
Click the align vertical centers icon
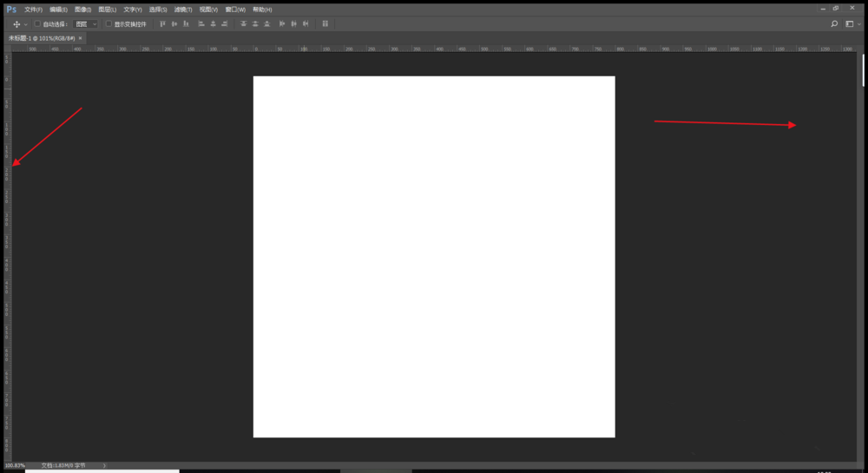[174, 23]
